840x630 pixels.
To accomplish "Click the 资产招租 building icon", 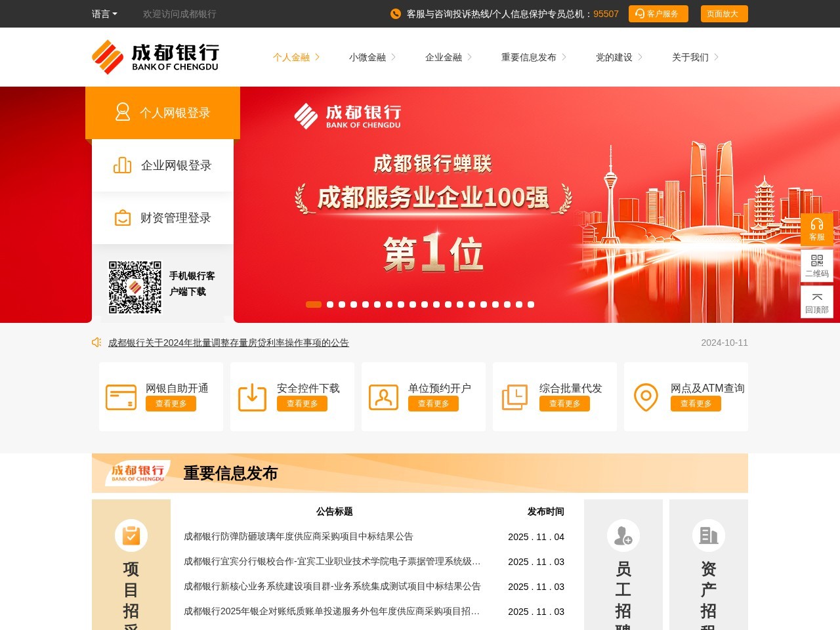I will (709, 535).
